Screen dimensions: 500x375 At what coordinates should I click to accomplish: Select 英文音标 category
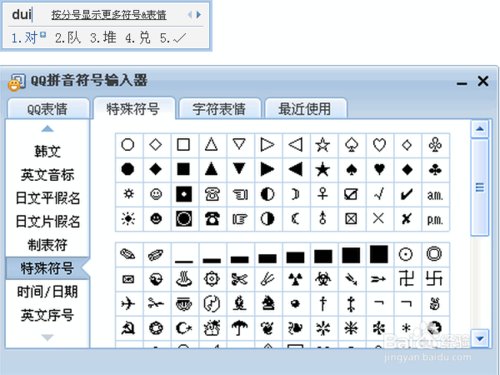pos(48,175)
